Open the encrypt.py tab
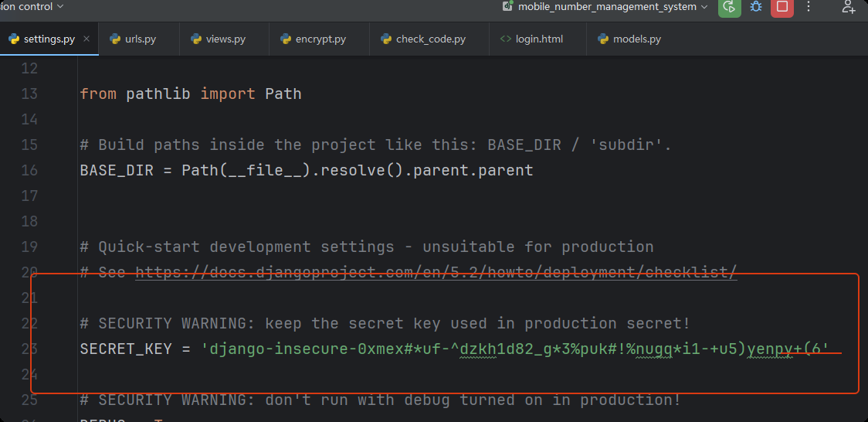Viewport: 868px width, 422px height. pos(314,39)
